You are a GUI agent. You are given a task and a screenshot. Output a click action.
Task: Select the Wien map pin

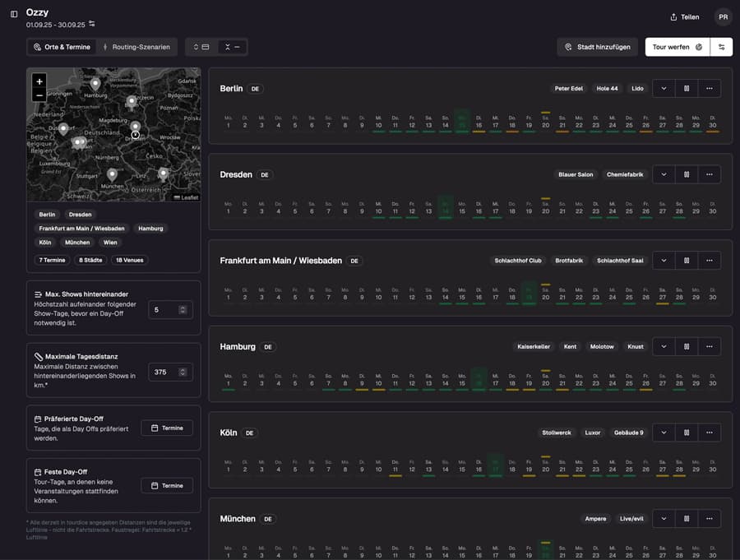click(x=164, y=174)
